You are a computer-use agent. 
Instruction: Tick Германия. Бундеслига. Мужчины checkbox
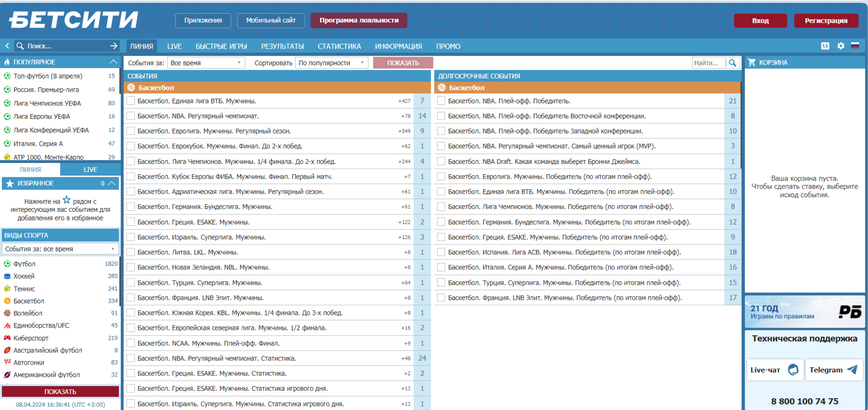[x=131, y=207]
